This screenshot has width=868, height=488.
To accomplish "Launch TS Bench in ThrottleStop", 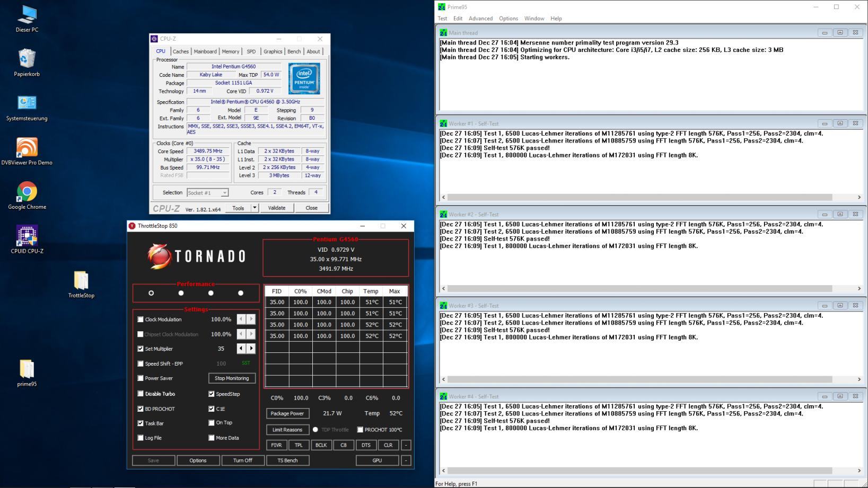I will 287,460.
